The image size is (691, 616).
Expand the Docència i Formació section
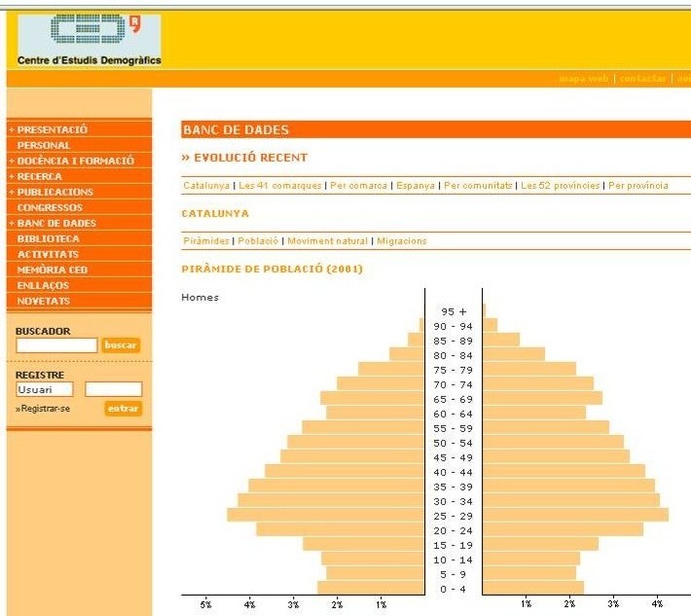coord(75,161)
